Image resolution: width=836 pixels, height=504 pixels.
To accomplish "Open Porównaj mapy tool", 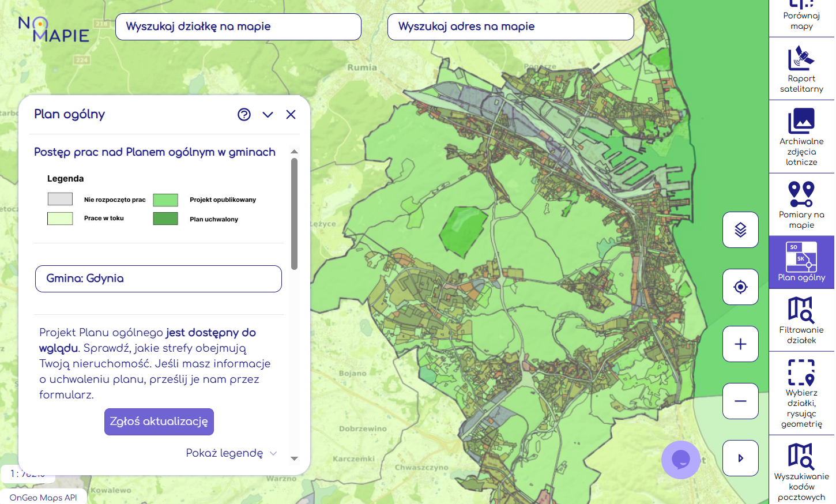I will (801, 16).
